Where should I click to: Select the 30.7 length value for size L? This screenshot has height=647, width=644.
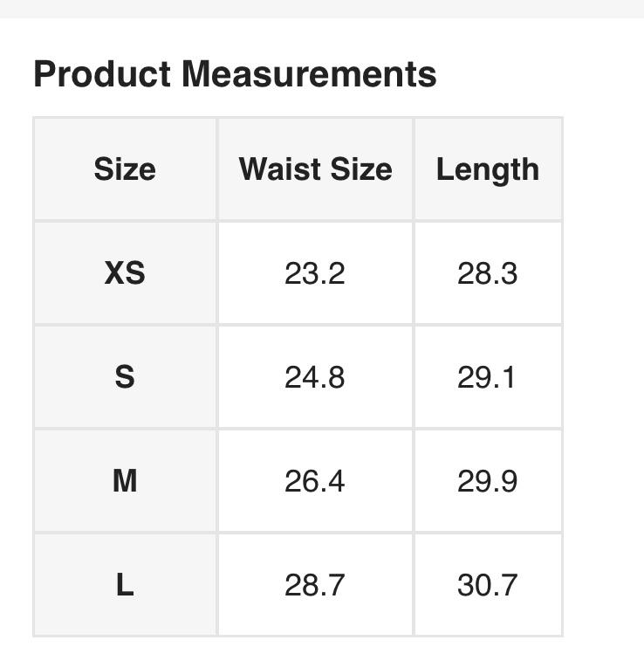[x=488, y=585]
